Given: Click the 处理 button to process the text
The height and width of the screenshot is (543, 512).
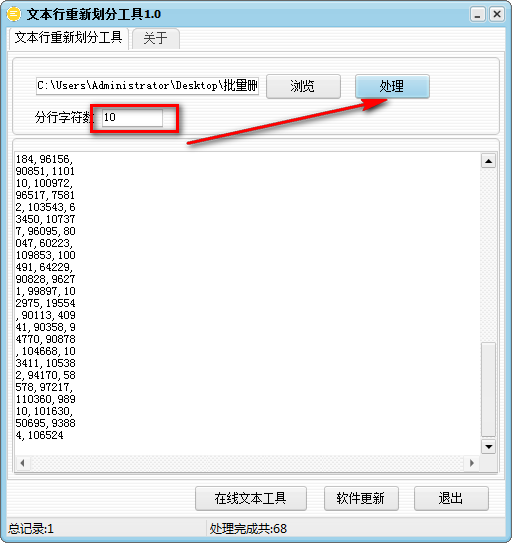Looking at the screenshot, I should [392, 86].
